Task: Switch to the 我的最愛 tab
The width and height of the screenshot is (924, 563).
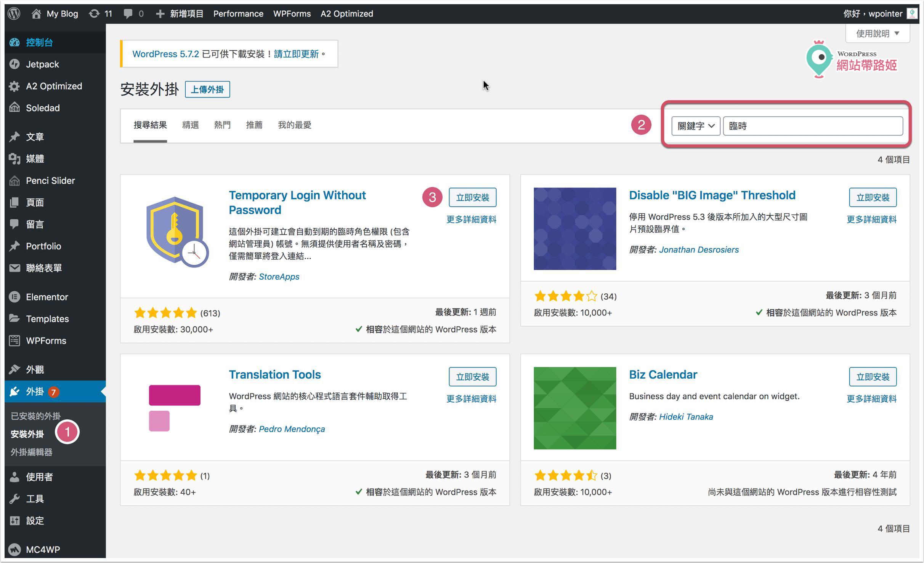Action: pos(295,125)
